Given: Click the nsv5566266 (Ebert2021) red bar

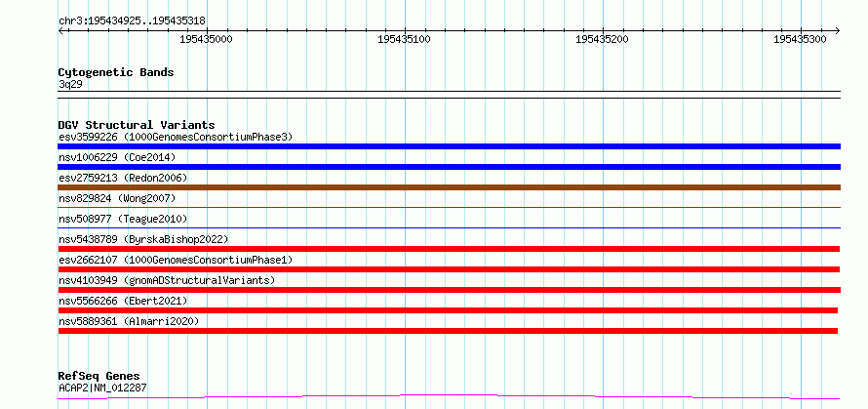Looking at the screenshot, I should (x=448, y=310).
